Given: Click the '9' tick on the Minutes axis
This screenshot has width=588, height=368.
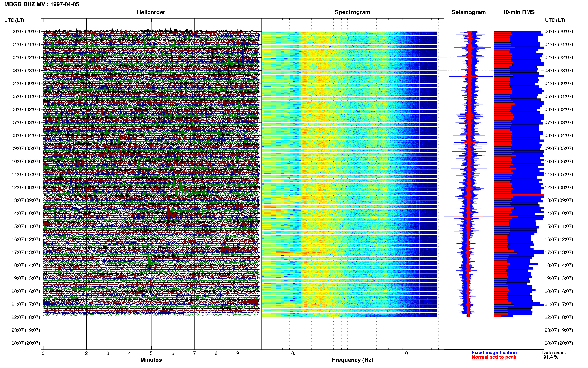Looking at the screenshot, I should pos(238,353).
